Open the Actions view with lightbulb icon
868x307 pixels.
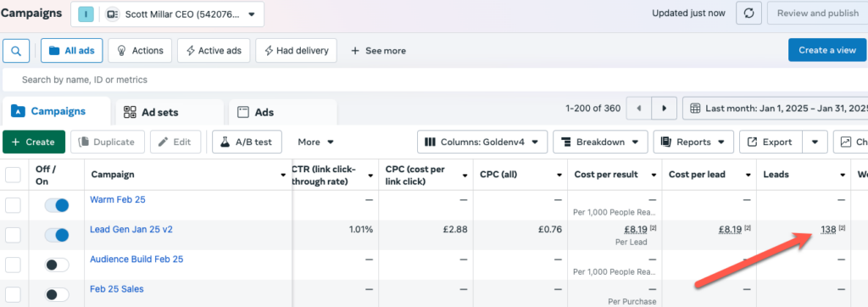140,50
